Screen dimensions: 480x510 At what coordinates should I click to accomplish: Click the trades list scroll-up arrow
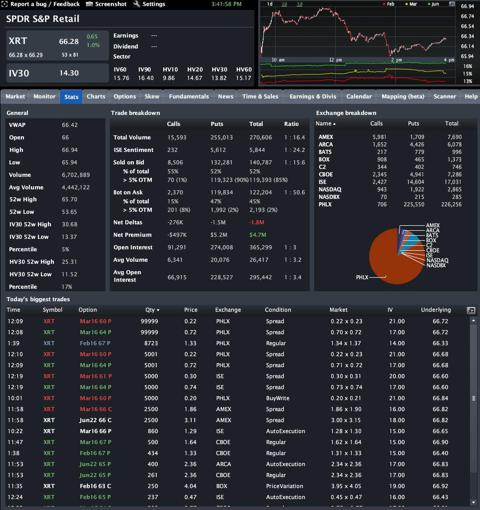(x=474, y=321)
